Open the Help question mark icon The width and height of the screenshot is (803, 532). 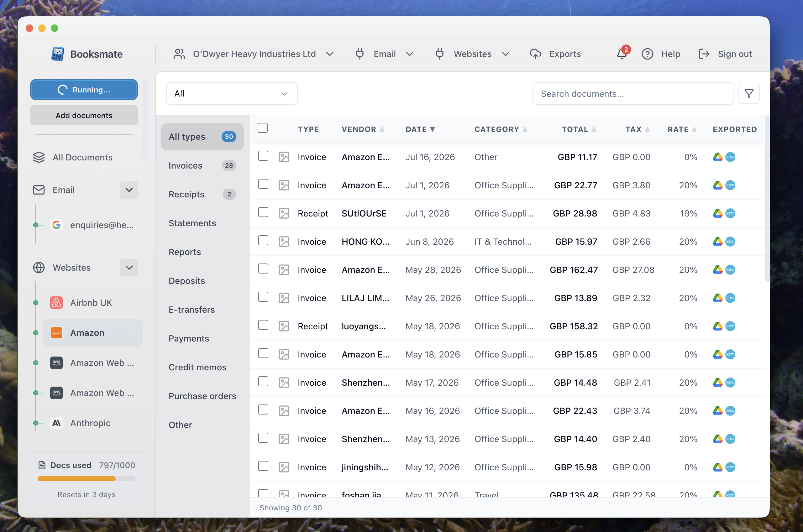tap(647, 54)
